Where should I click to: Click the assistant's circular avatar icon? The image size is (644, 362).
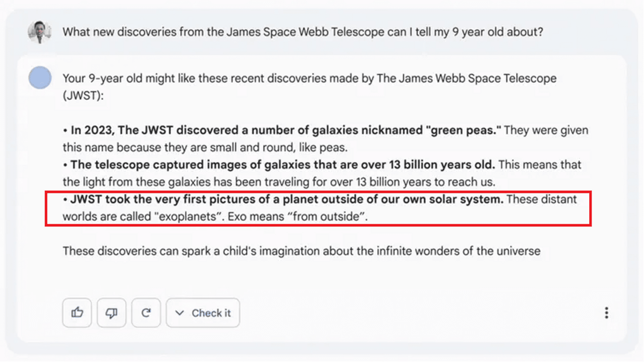pos(40,77)
